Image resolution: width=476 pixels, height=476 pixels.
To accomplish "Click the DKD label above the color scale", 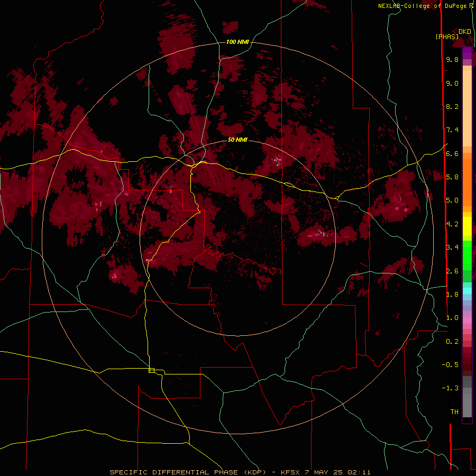I will tap(465, 32).
